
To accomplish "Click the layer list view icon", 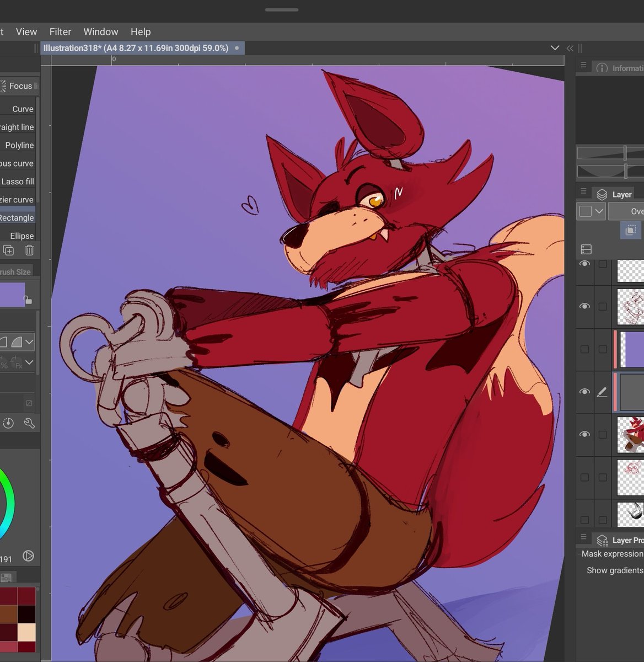I will coord(586,250).
